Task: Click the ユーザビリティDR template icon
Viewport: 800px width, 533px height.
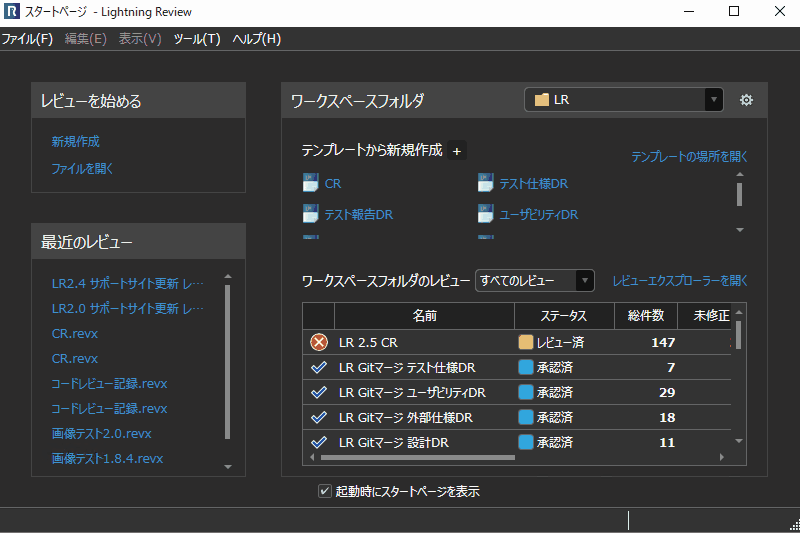Action: 485,214
